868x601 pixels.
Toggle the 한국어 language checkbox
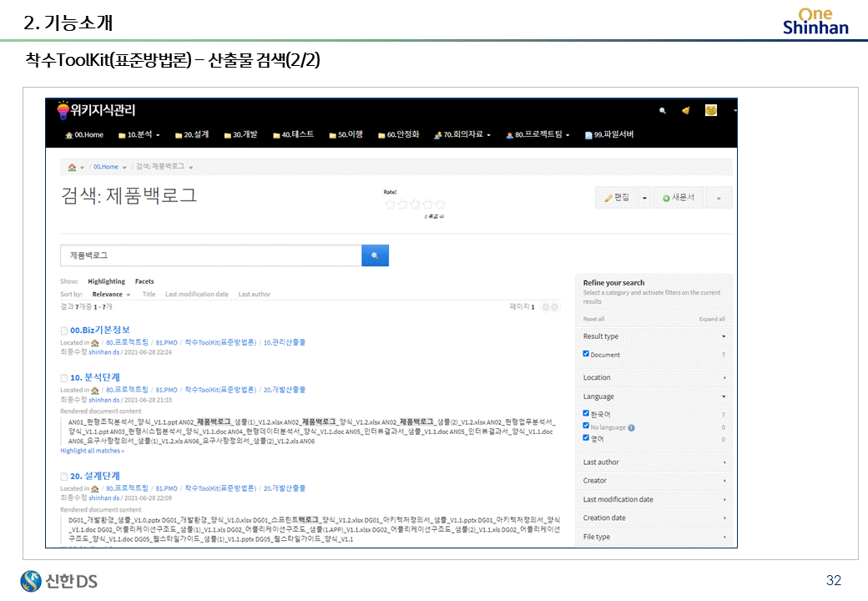coord(586,413)
